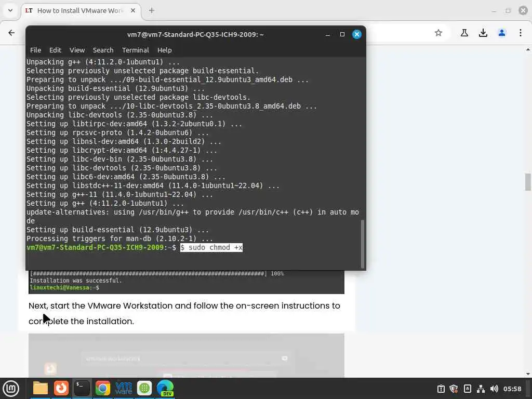Click line 'Processing triggers for man-db'
The height and width of the screenshot is (399, 532).
pos(119,238)
